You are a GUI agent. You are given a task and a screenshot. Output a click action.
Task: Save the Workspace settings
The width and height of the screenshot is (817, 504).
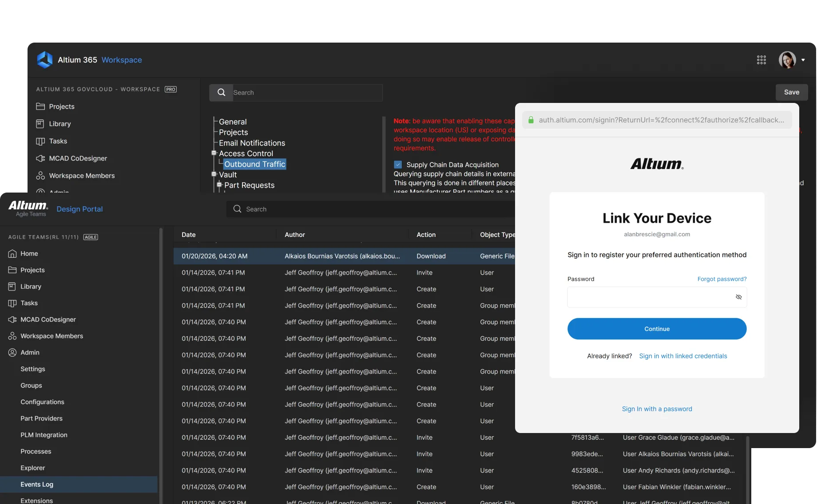click(792, 92)
